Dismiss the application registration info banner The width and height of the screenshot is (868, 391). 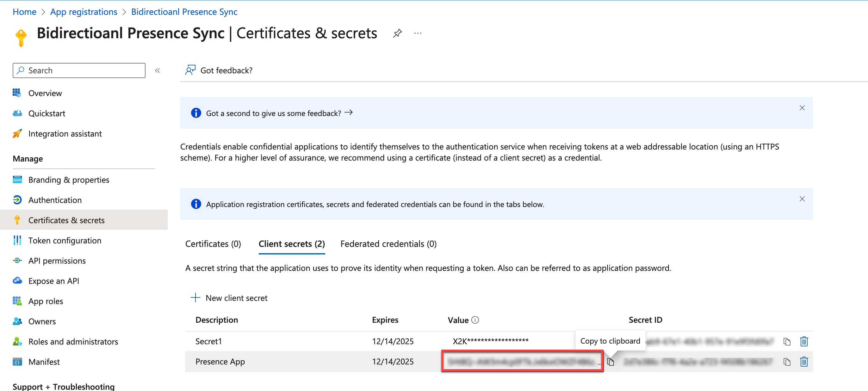coord(802,199)
